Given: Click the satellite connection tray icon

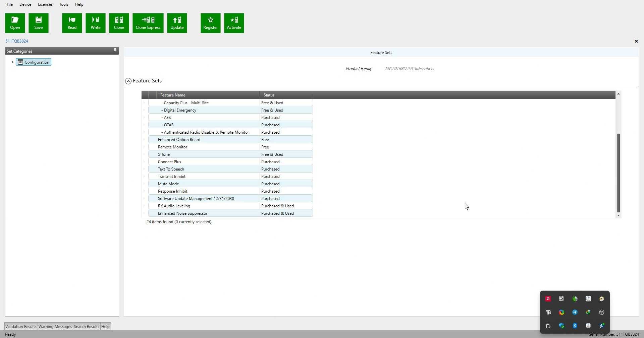Looking at the screenshot, I should [602, 326].
